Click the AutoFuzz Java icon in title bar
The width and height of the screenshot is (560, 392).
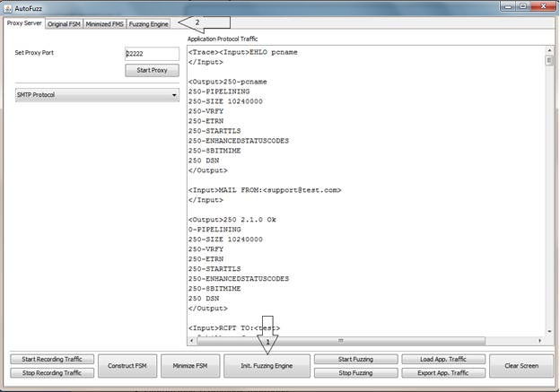coord(8,8)
